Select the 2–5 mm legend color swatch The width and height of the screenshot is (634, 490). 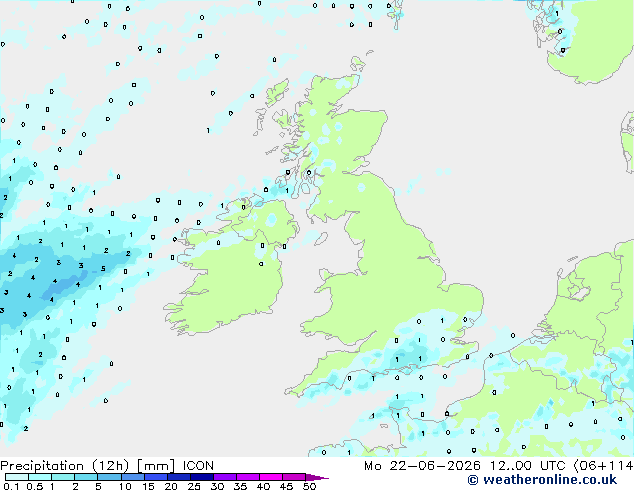pyautogui.click(x=86, y=477)
